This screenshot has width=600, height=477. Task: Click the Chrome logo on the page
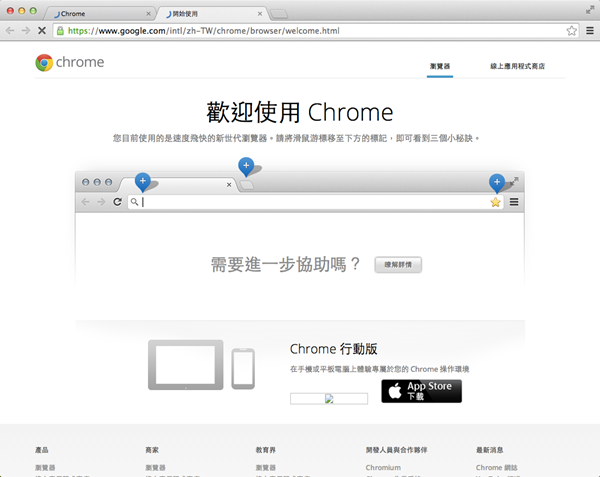pos(44,63)
